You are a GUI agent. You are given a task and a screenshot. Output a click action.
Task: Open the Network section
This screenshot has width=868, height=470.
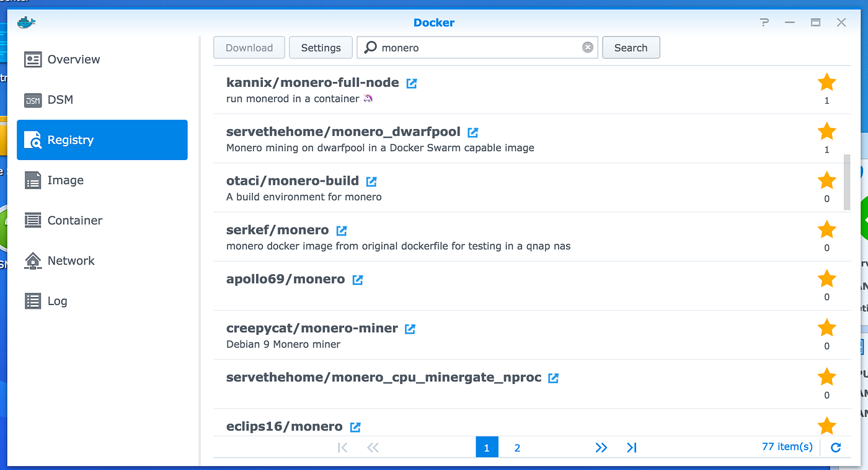[102, 261]
